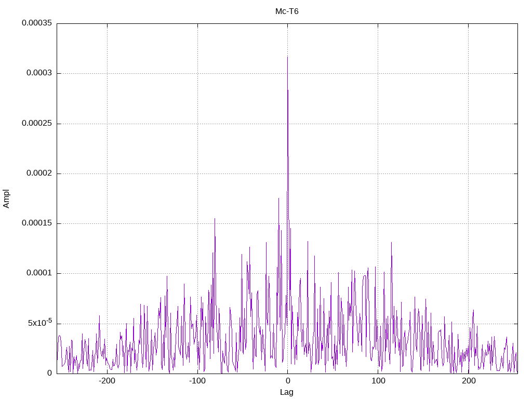Image resolution: width=532 pixels, height=399 pixels.
Task: Click the x-axis tick label -100
Action: click(197, 381)
